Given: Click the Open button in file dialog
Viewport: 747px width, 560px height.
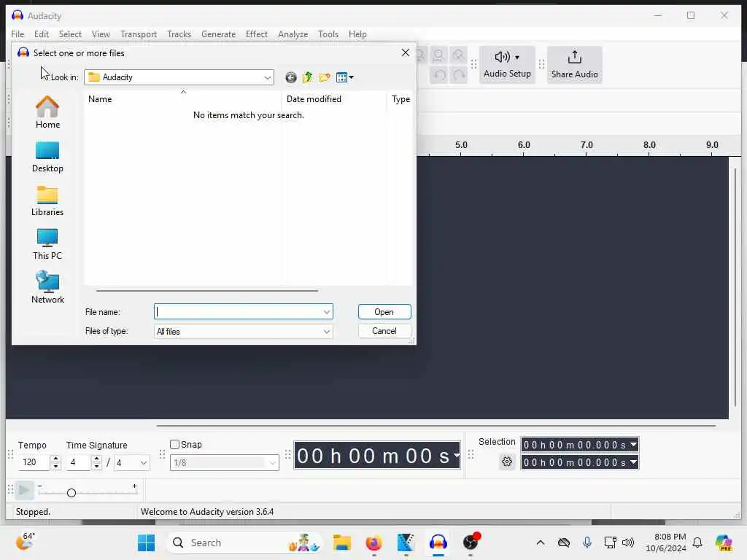Looking at the screenshot, I should tap(384, 312).
